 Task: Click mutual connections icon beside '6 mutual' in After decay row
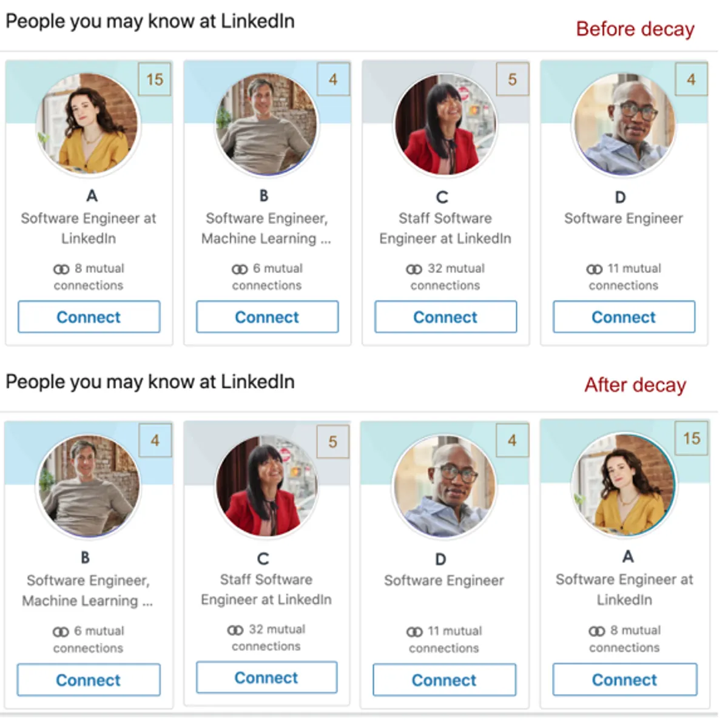[x=61, y=632]
